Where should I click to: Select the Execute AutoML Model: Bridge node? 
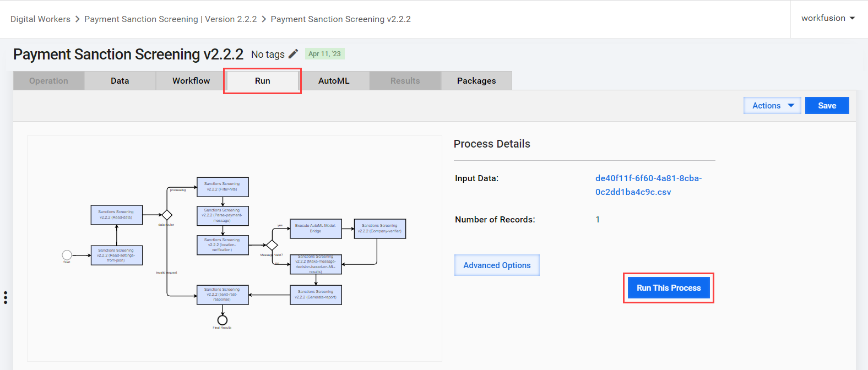click(x=316, y=228)
